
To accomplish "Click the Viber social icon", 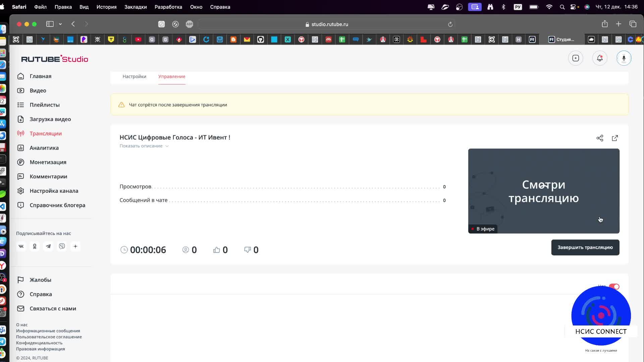I will [62, 246].
